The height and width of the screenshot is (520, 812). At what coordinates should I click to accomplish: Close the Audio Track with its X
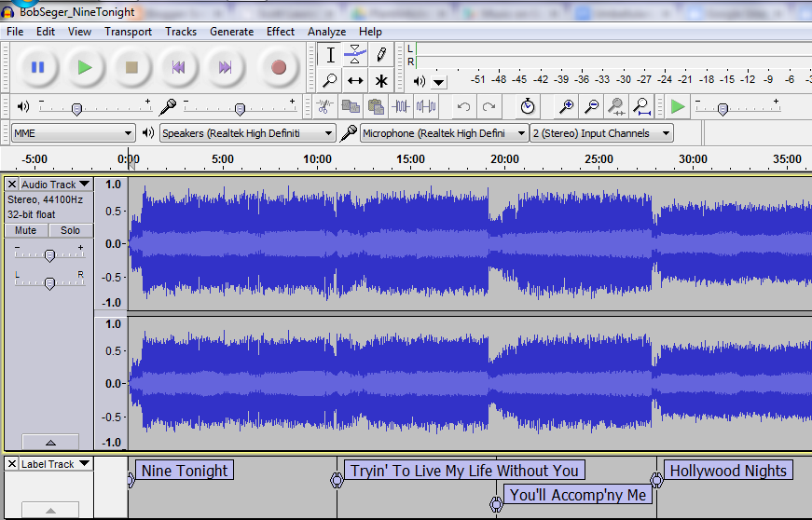click(x=12, y=185)
